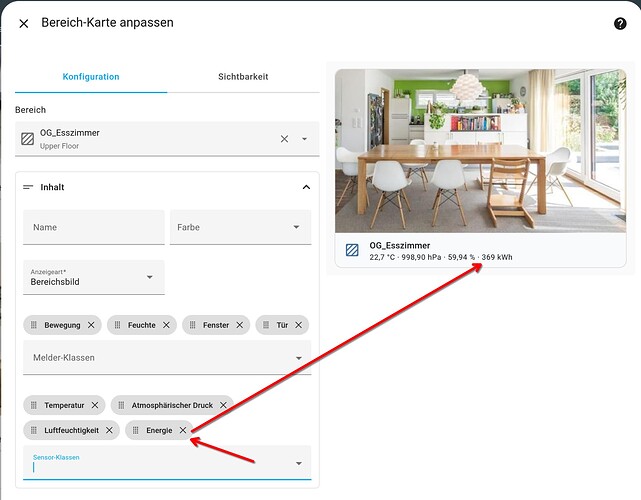This screenshot has width=641, height=500.
Task: Focus the Sensor-Klassen input field
Action: point(167,463)
